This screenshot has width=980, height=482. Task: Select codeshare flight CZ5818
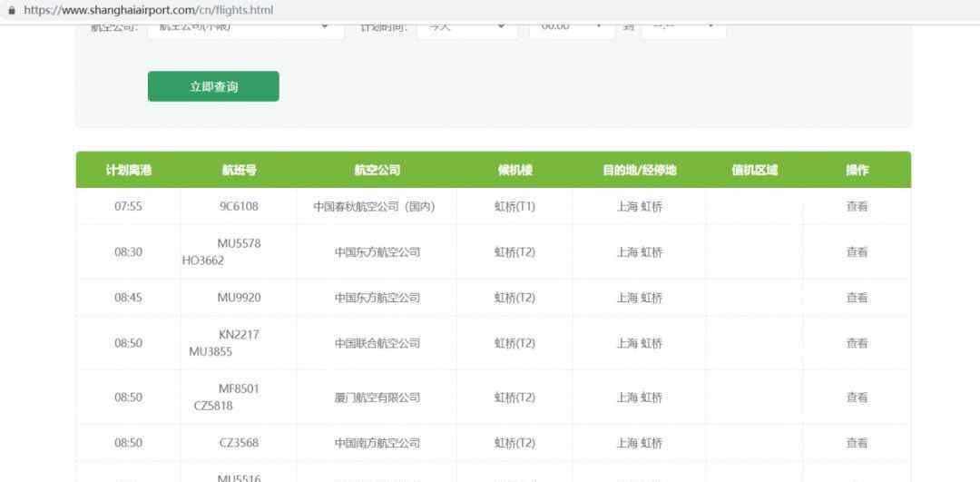[x=213, y=406]
